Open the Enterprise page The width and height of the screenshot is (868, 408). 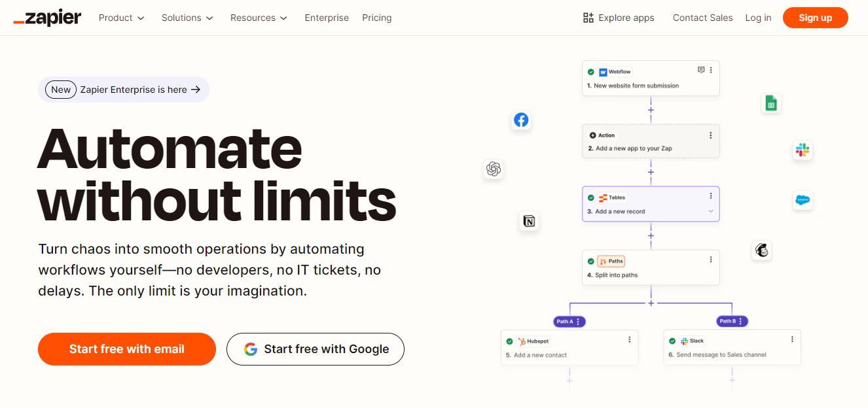click(327, 18)
